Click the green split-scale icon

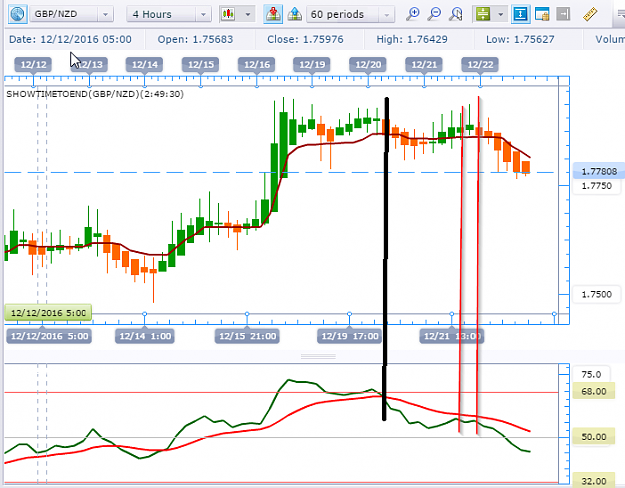click(x=483, y=14)
